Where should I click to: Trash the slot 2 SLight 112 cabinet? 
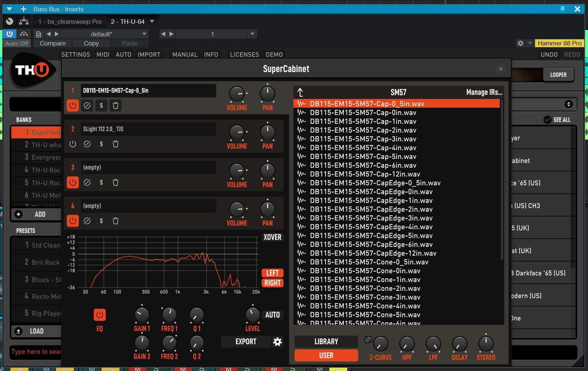point(116,144)
